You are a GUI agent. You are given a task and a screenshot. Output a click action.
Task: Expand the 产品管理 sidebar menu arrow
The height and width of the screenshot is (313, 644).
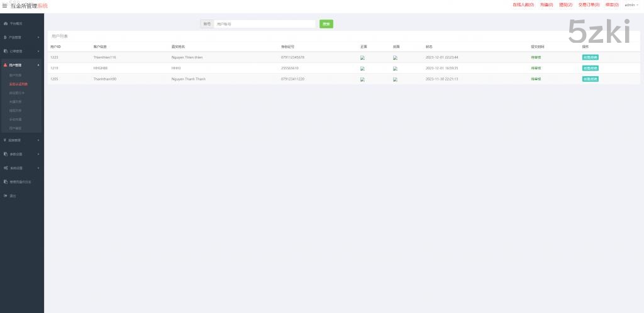coord(38,37)
